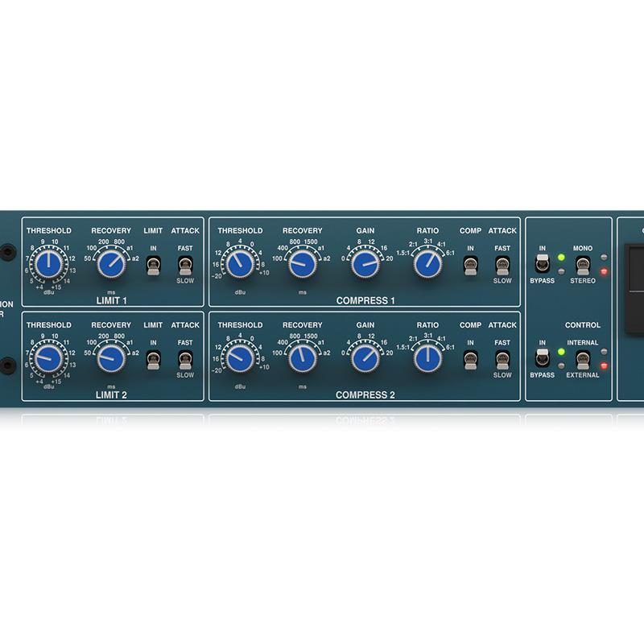Enable COMP IN on Compress 1
This screenshot has width=644, height=644.
click(471, 267)
